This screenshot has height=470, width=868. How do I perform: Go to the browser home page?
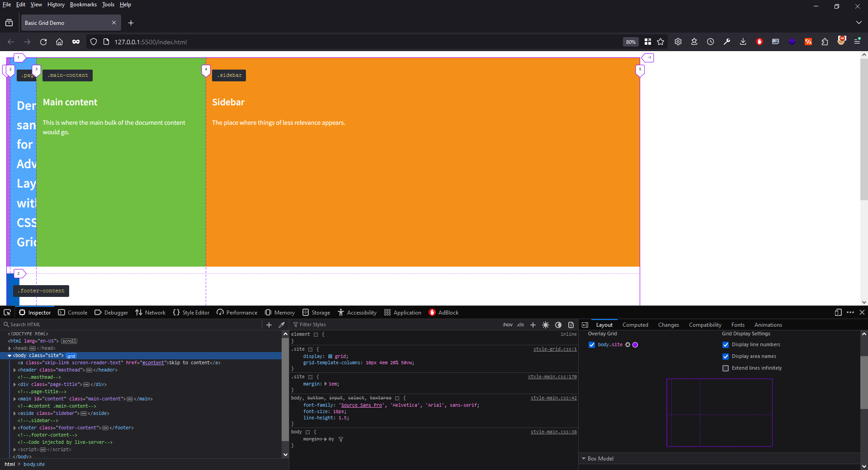click(59, 42)
